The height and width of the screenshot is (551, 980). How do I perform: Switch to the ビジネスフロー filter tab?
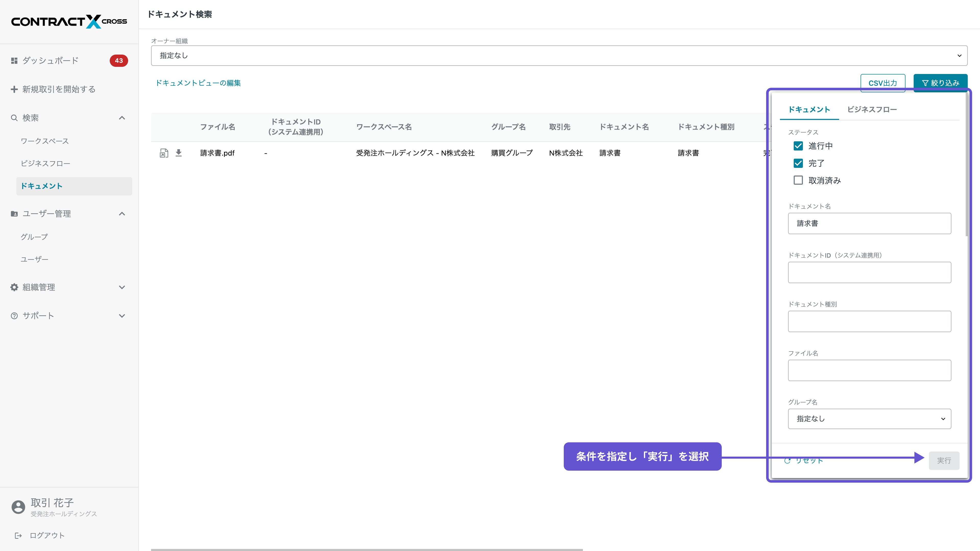click(x=872, y=109)
